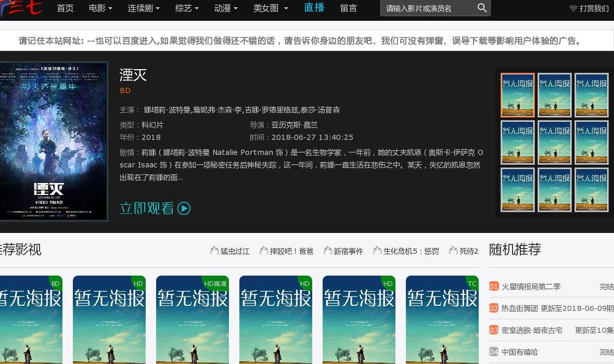Open the 死侍2 hot link
Image resolution: width=614 pixels, height=364 pixels.
(x=469, y=251)
